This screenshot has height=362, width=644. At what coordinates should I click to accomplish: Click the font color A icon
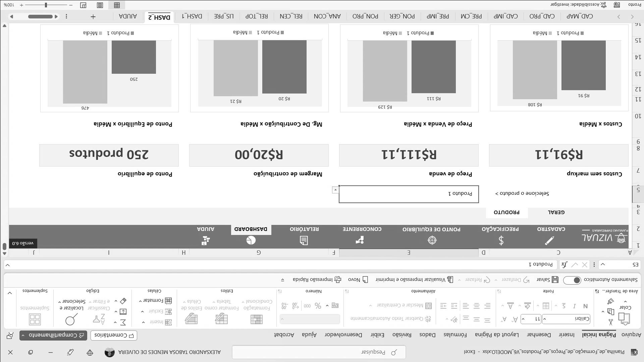tap(510, 306)
